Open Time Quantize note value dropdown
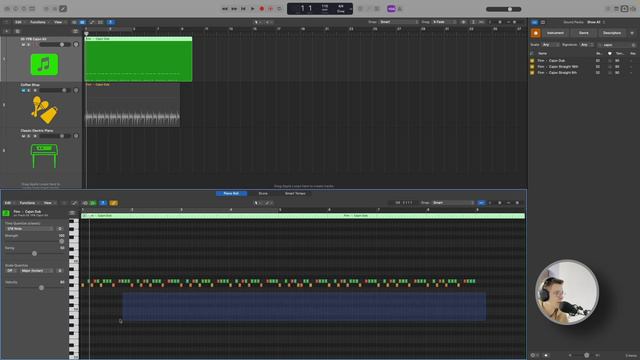This screenshot has height=360, width=640. [x=29, y=229]
